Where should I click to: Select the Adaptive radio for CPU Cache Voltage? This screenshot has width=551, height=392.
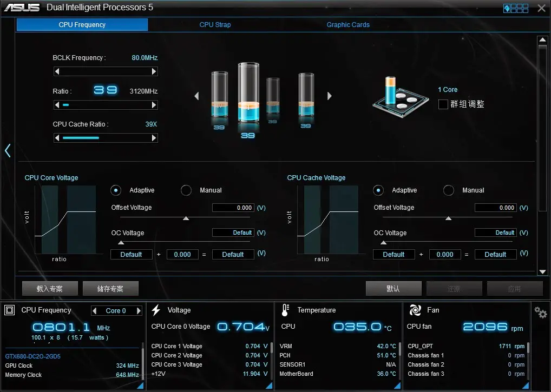point(378,190)
